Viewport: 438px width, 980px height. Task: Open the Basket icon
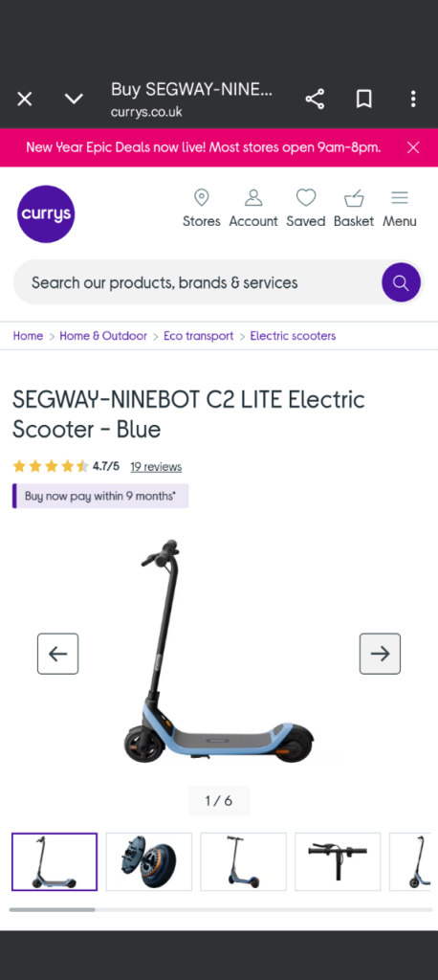pyautogui.click(x=354, y=209)
